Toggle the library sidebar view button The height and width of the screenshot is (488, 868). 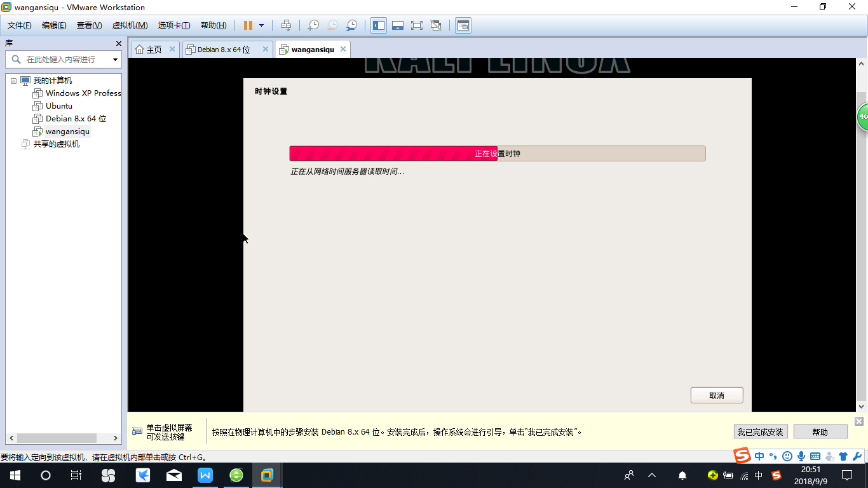(x=379, y=25)
